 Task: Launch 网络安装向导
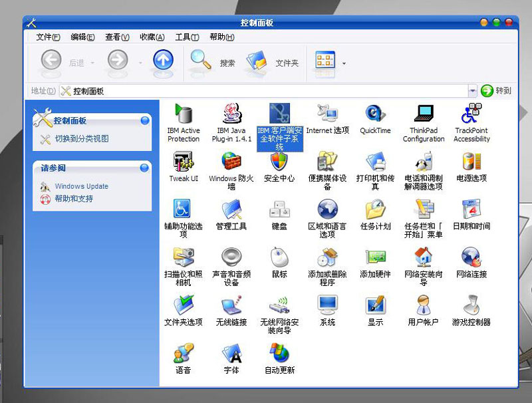424,267
